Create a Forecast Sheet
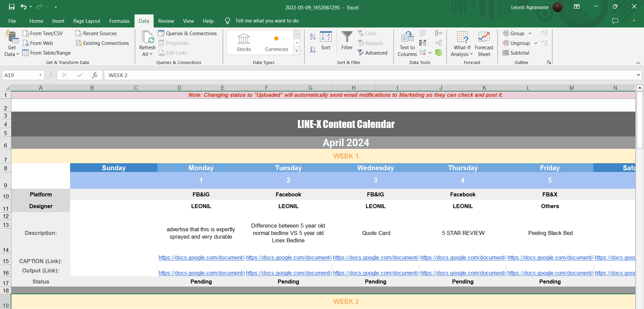 (484, 44)
